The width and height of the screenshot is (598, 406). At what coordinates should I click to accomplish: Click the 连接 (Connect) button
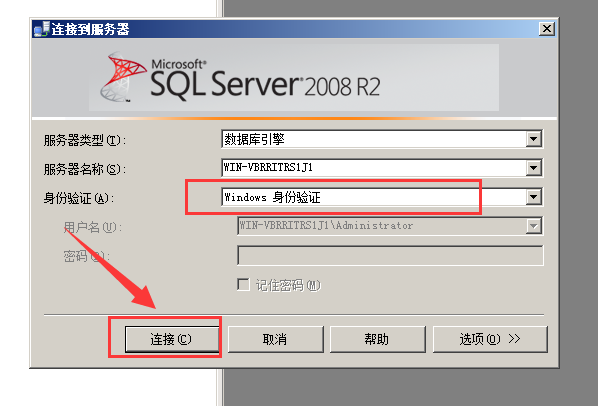coord(172,339)
